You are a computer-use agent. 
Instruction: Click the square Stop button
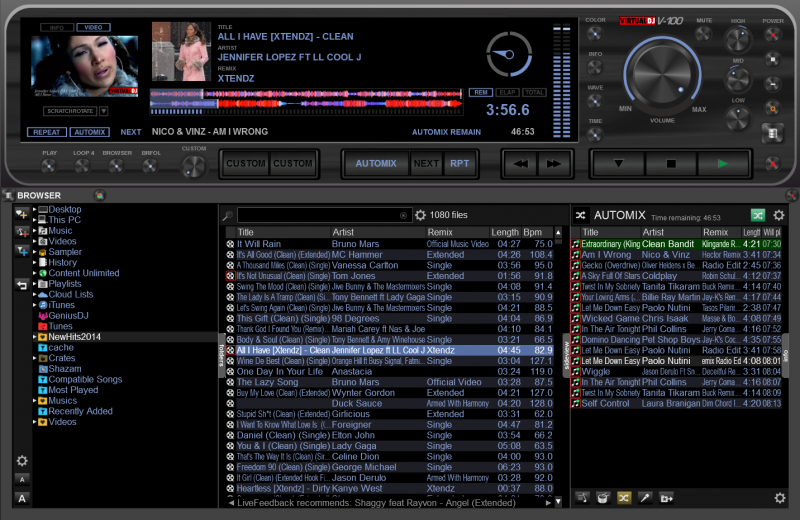point(671,164)
